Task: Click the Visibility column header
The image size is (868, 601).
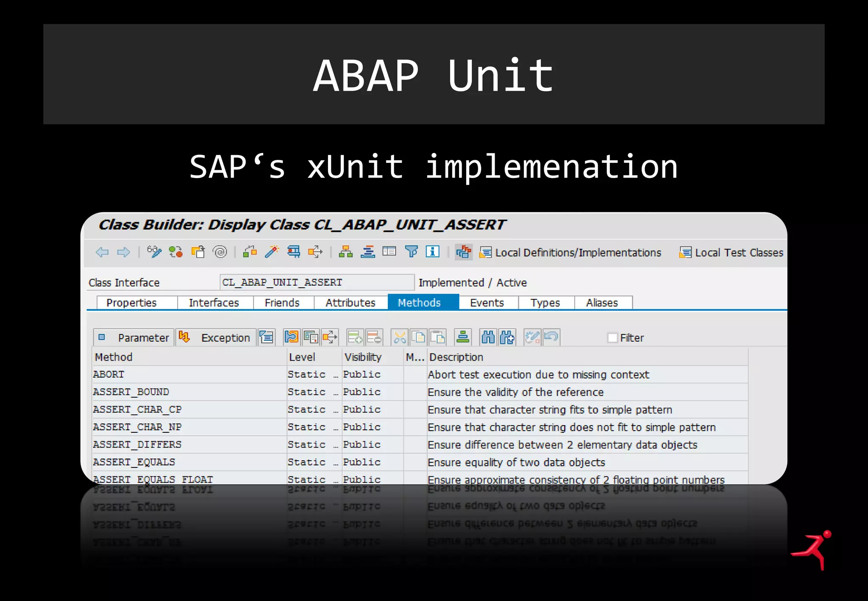Action: click(x=372, y=357)
